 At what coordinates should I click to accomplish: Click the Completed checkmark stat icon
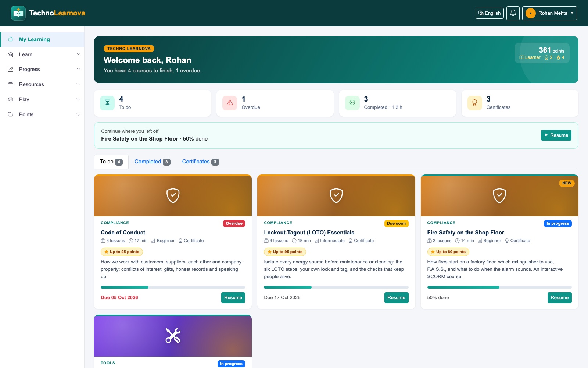tap(352, 103)
